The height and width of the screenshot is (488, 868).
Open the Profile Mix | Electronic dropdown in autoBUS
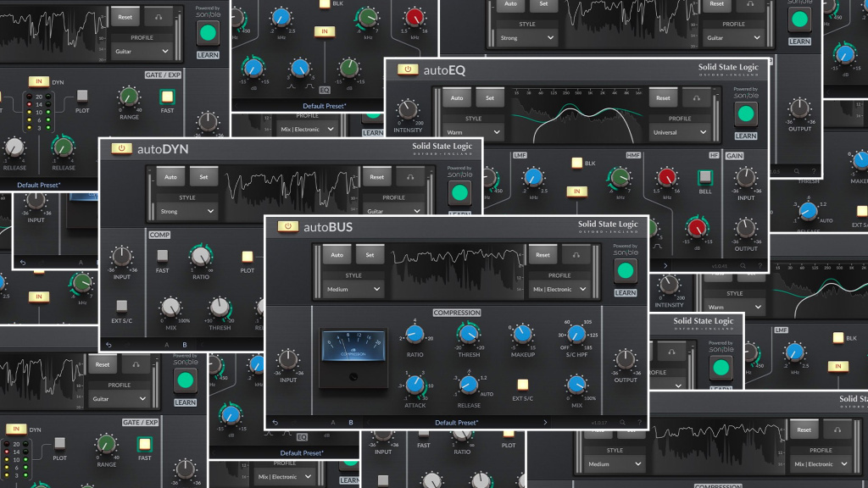[x=559, y=289]
